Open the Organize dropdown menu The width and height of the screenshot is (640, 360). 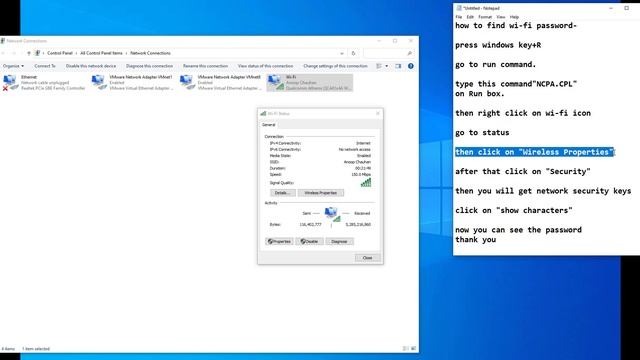(x=13, y=66)
